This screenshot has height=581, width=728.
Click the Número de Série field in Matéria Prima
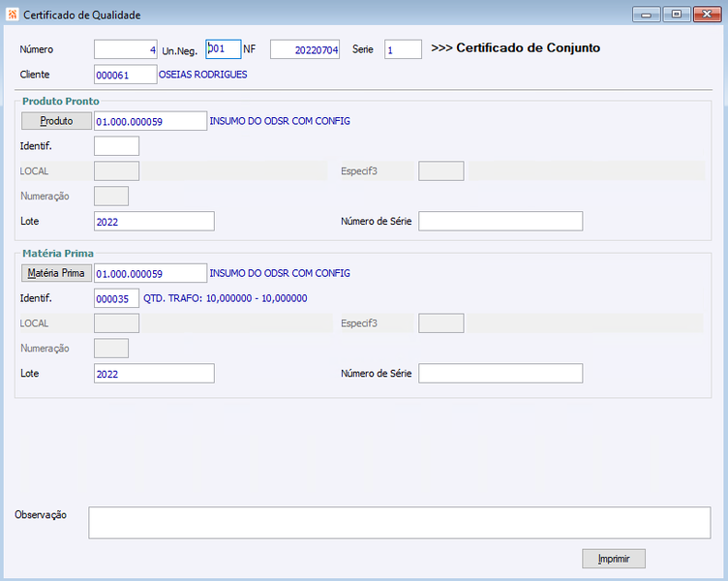click(500, 374)
